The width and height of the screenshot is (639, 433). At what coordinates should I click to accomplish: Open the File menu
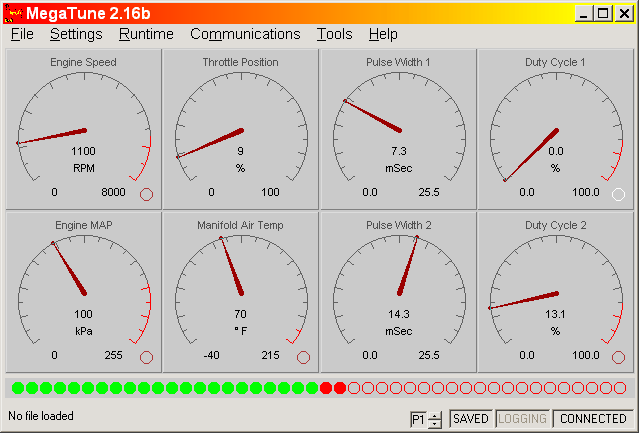point(22,34)
